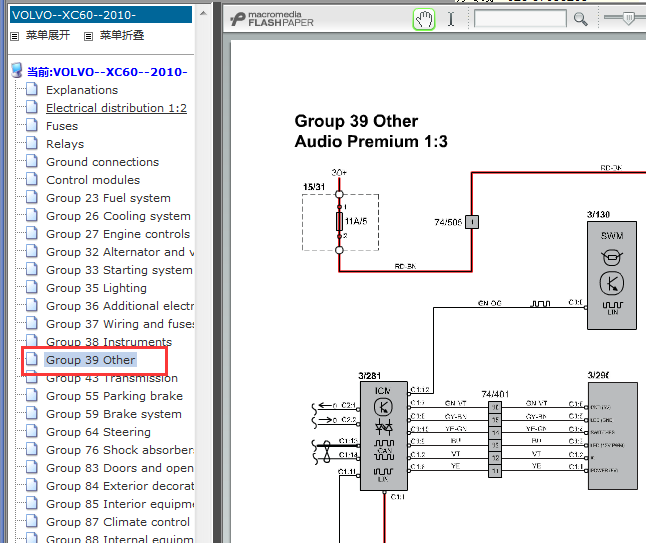
Task: Open Group 35 Lighting
Action: coord(96,288)
